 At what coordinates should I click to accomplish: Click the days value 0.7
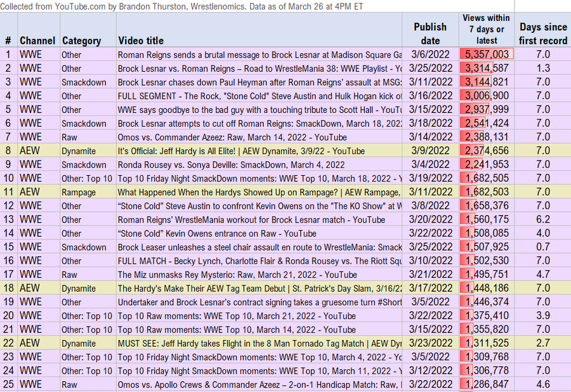point(543,247)
